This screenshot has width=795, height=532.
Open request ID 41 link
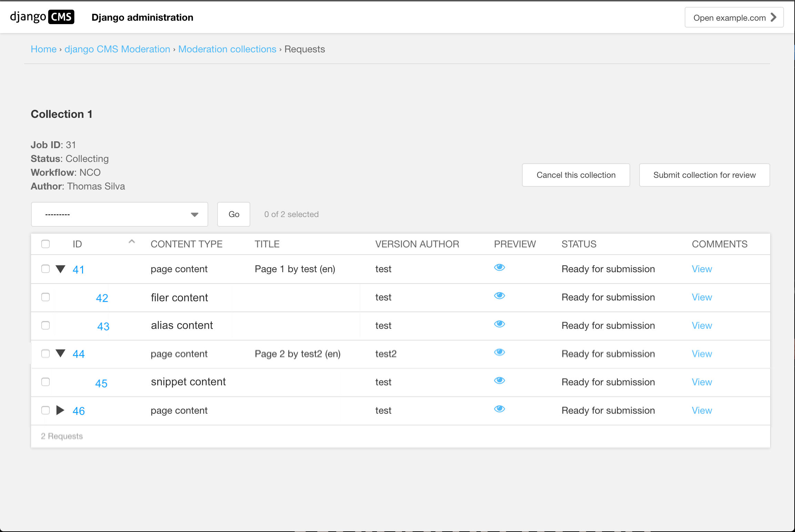[x=79, y=269]
